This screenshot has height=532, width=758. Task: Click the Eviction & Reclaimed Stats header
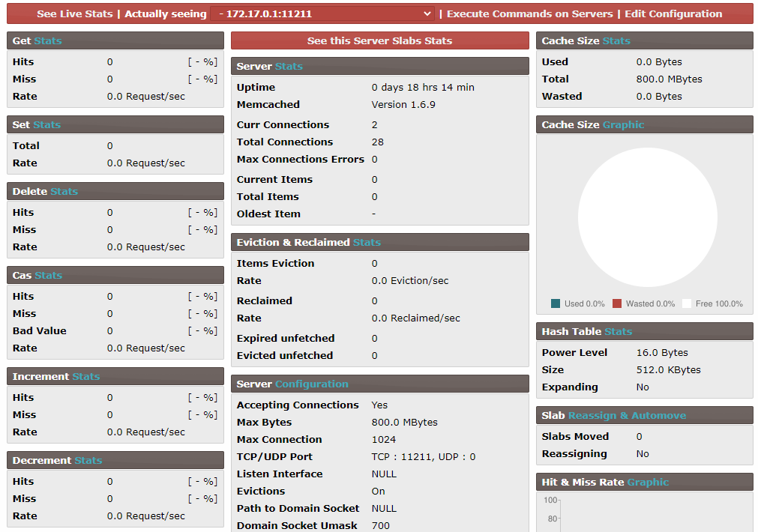(x=379, y=242)
